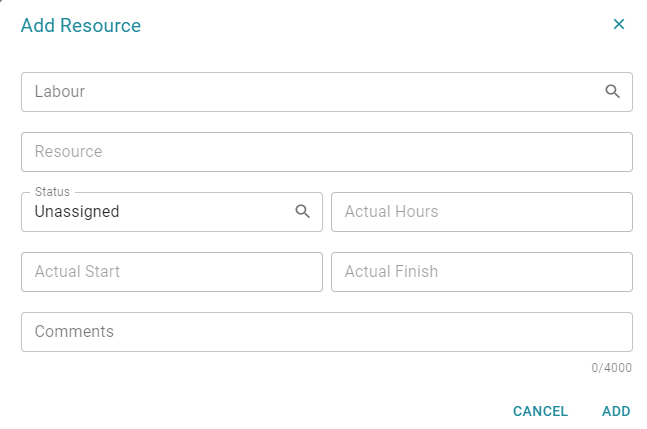Click the ADD button

coord(616,411)
